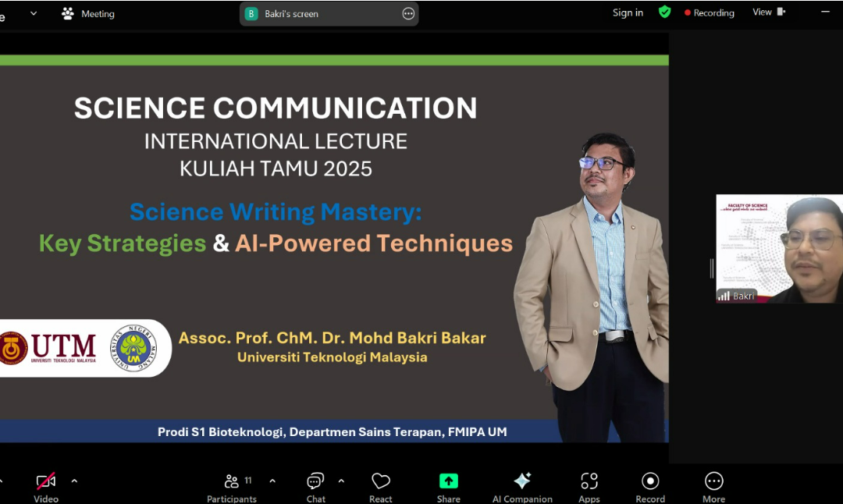The image size is (843, 504).
Task: Click the "SCIENCE COMMUNICATION" slide title
Action: pos(276,108)
